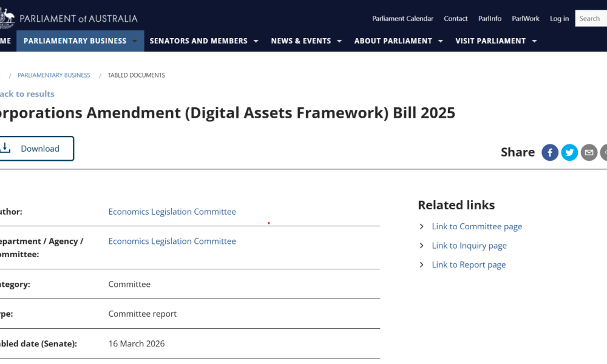The image size is (607, 364).
Task: Click the Log in link
Action: [559, 18]
